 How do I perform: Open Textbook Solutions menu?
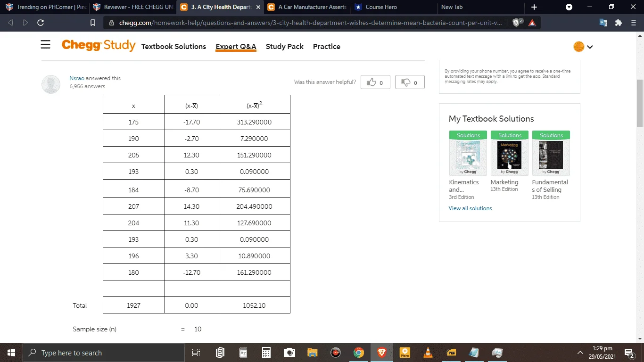173,46
